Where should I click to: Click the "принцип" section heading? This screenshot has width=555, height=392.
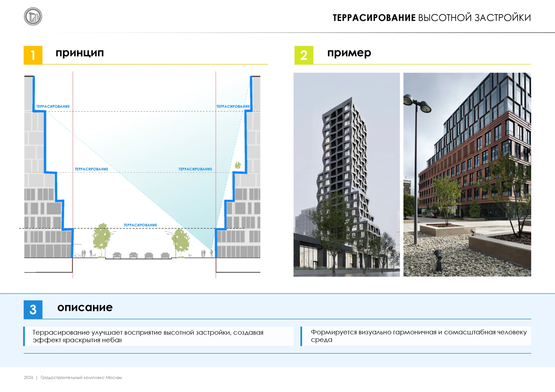click(80, 53)
